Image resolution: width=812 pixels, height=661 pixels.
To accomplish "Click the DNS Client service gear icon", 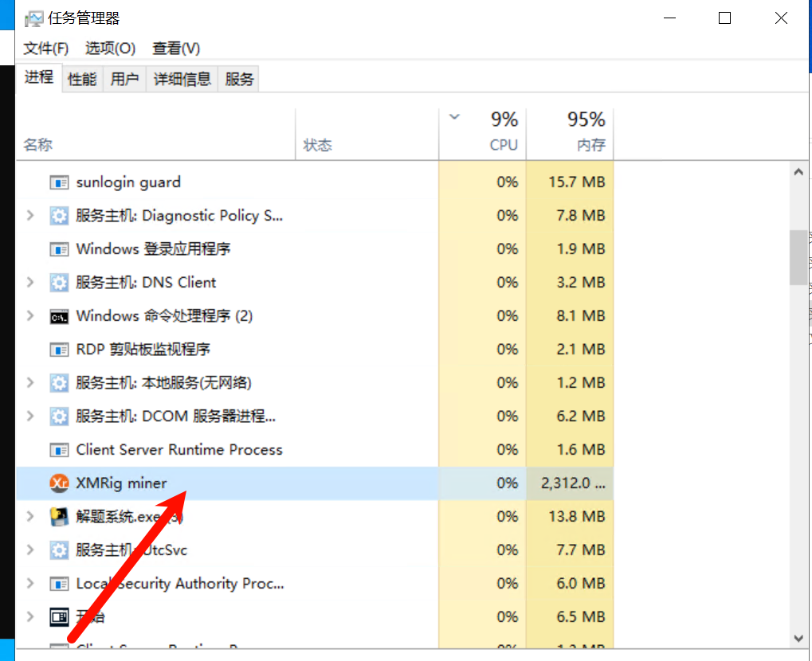I will click(x=59, y=283).
